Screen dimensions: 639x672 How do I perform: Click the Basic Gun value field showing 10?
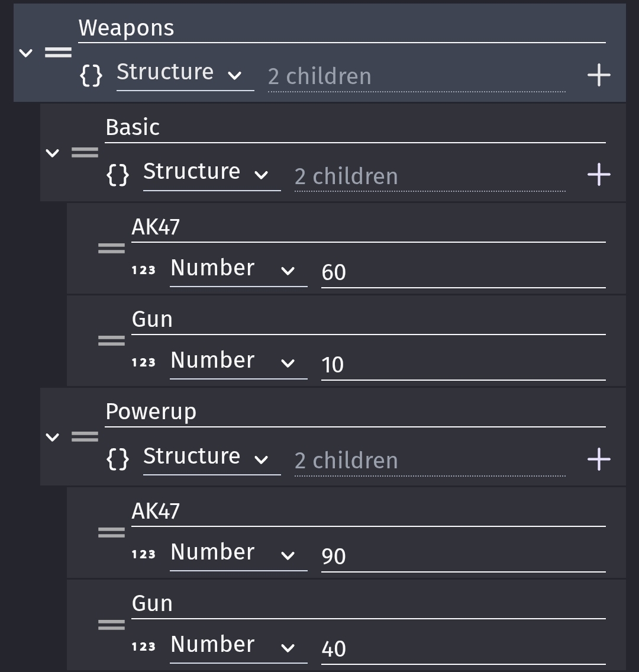point(463,365)
